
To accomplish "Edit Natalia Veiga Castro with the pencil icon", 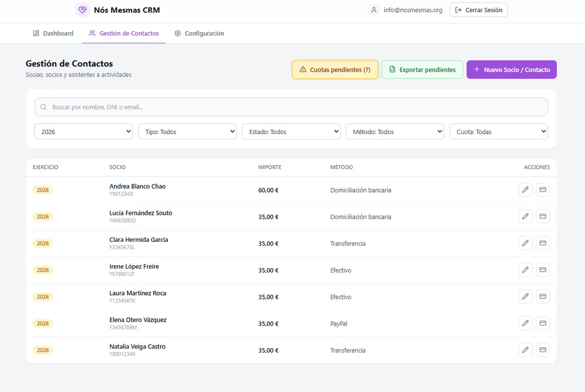I will [525, 350].
